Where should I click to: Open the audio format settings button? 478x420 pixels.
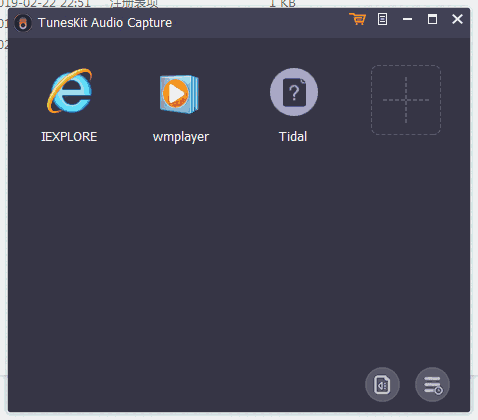tap(382, 385)
